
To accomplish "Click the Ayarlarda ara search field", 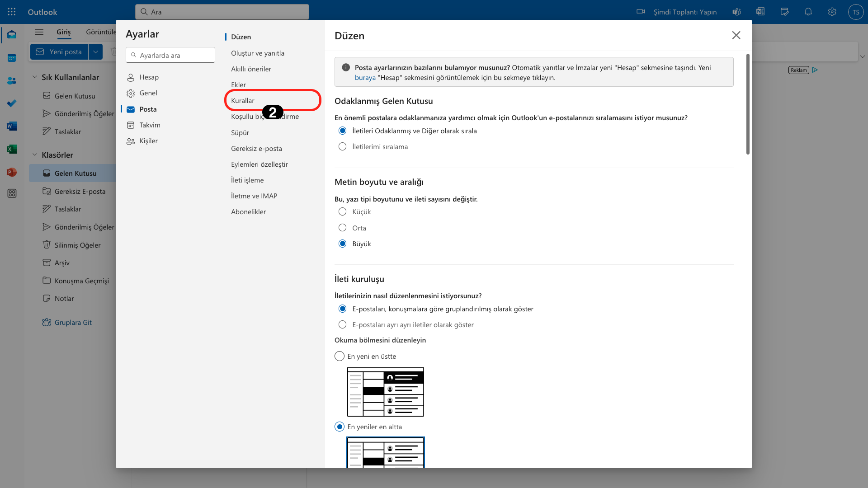I will (x=170, y=55).
